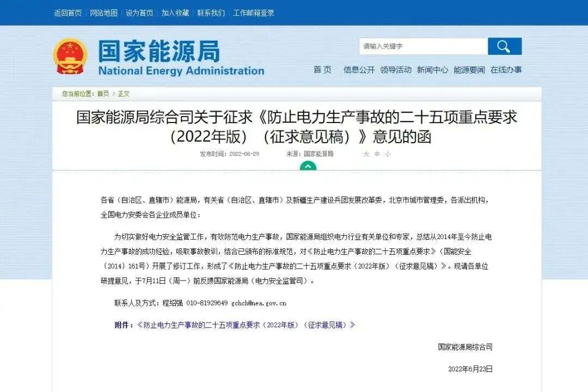The width and height of the screenshot is (588, 392).
Task: Open 联系我们 top link
Action: pos(211,13)
